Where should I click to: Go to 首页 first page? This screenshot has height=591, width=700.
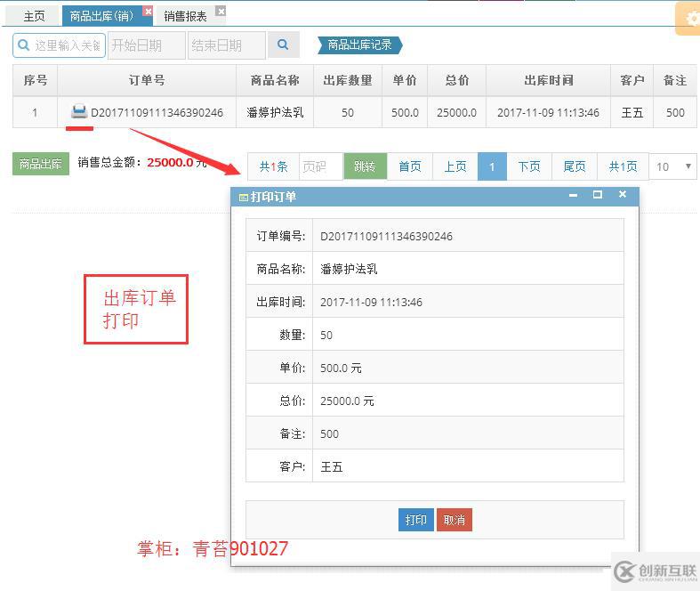pos(410,166)
